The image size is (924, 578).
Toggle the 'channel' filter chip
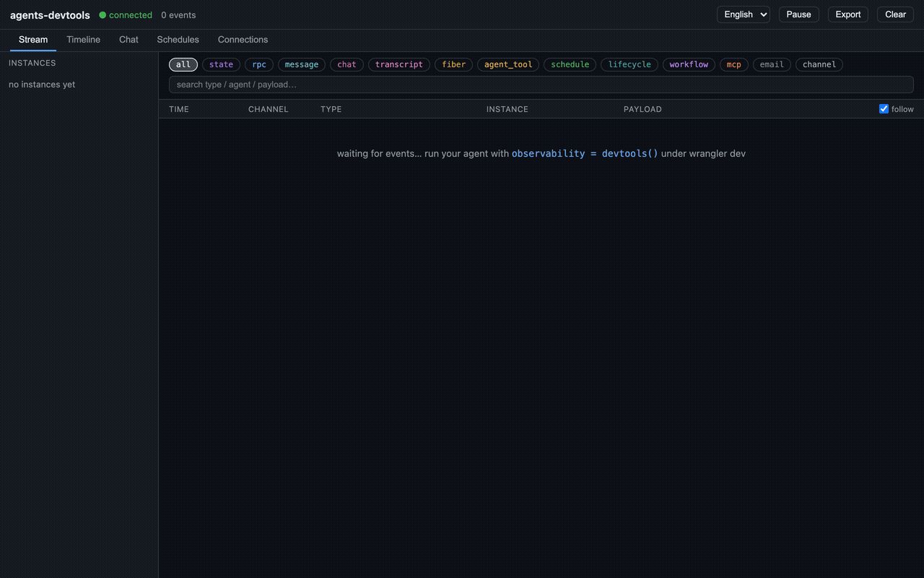[819, 64]
